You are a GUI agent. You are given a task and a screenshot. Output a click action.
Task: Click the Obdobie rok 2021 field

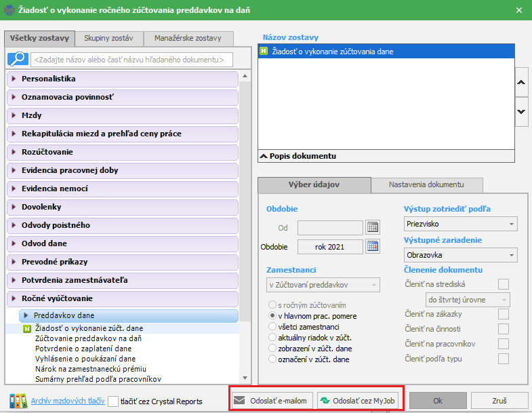click(x=330, y=247)
